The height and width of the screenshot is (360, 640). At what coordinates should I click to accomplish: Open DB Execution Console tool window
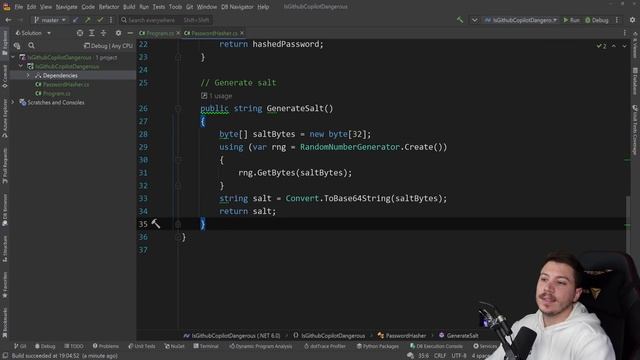[x=436, y=346]
